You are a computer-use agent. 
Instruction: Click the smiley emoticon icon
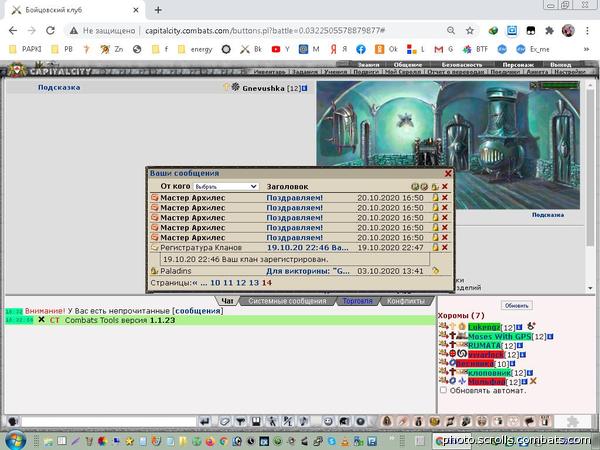tap(328, 422)
